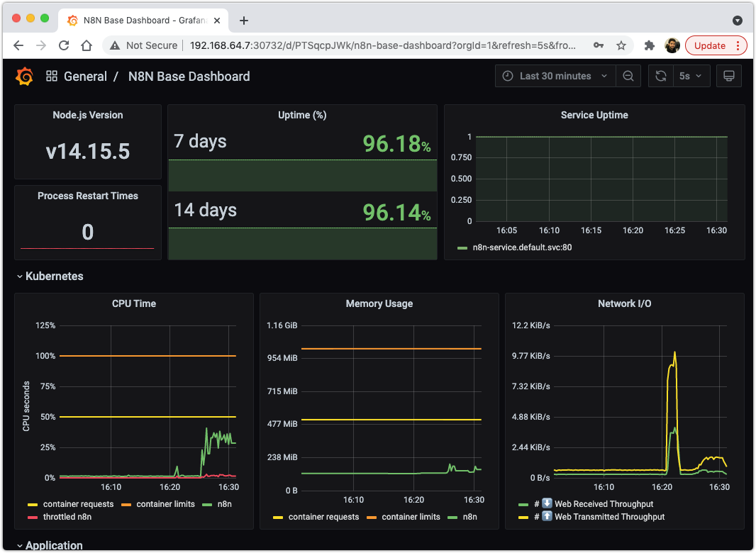Go forward in browser history
The height and width of the screenshot is (553, 756).
(41, 45)
